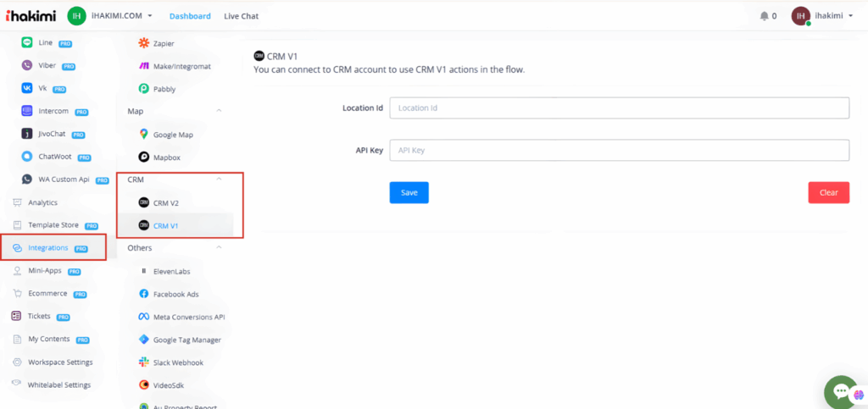Screen dimensions: 868x409
Task: Click the blue Save button
Action: [409, 193]
